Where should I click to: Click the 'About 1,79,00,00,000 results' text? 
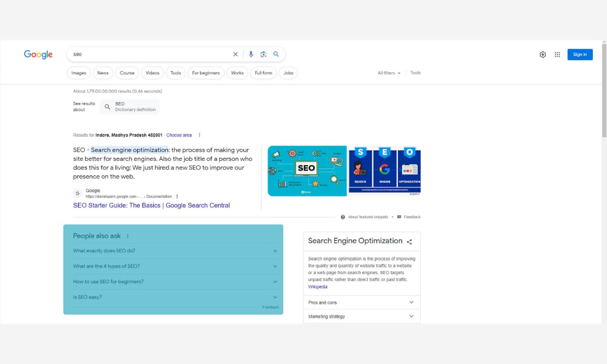click(x=117, y=92)
